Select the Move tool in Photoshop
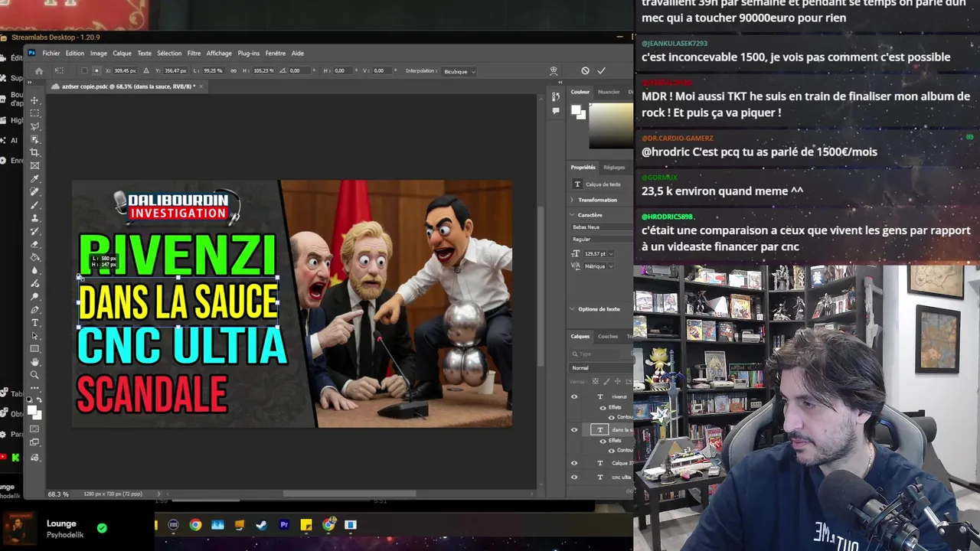Image resolution: width=980 pixels, height=551 pixels. (34, 100)
